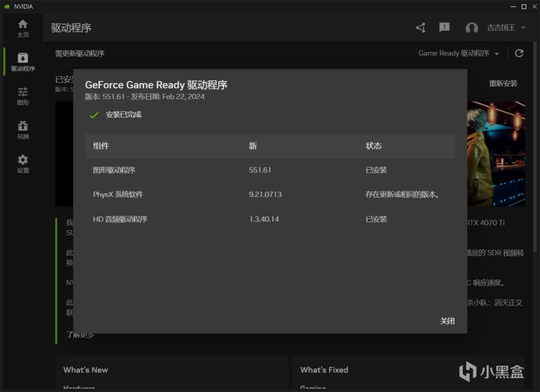Image resolution: width=540 pixels, height=392 pixels.
Task: Open the Home (主页) sidebar tab
Action: point(23,28)
